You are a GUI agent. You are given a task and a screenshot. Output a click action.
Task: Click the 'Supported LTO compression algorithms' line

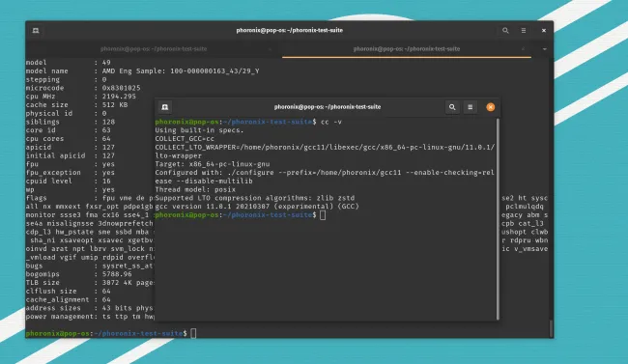click(255, 198)
